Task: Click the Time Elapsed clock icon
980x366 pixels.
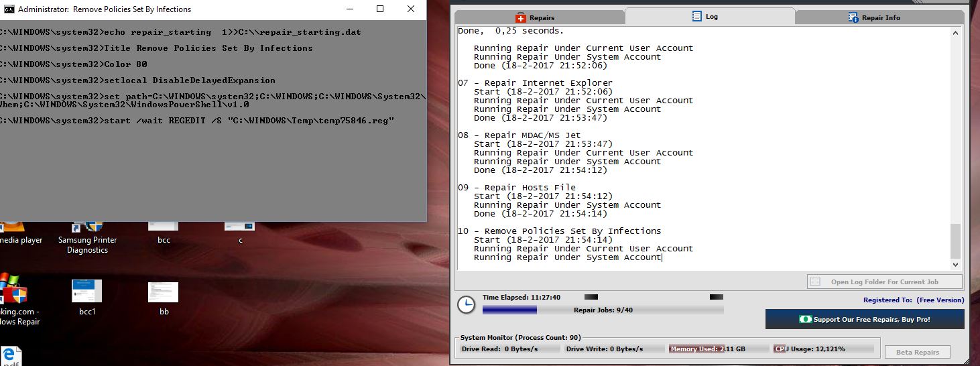Action: pyautogui.click(x=466, y=304)
